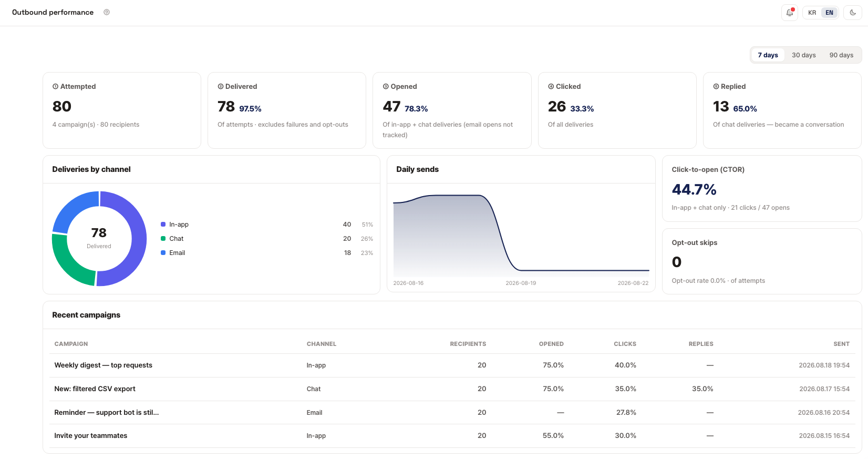Click the OPENED column header
The width and height of the screenshot is (868, 459).
click(x=551, y=344)
